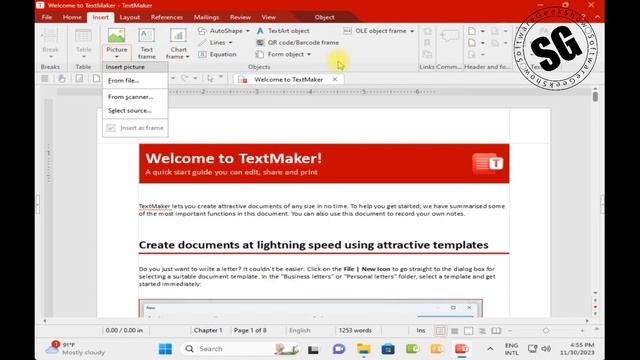Viewport: 640px width, 360px height.
Task: Toggle Ins insert mode in status bar
Action: tap(420, 331)
